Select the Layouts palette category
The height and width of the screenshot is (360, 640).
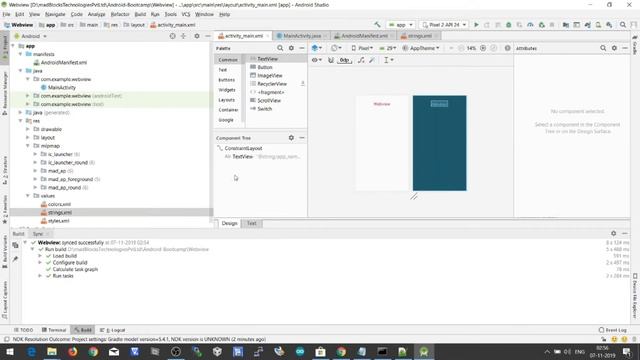[x=227, y=100]
